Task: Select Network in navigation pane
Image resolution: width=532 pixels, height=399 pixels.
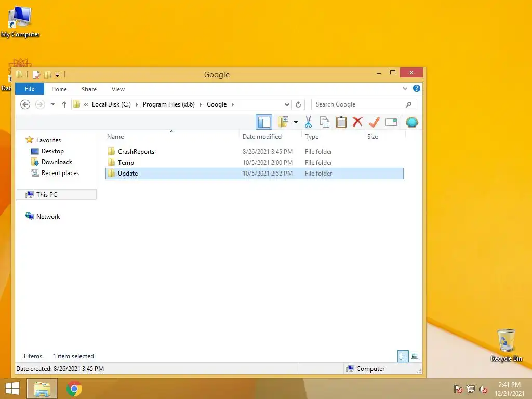Action: [x=48, y=217]
